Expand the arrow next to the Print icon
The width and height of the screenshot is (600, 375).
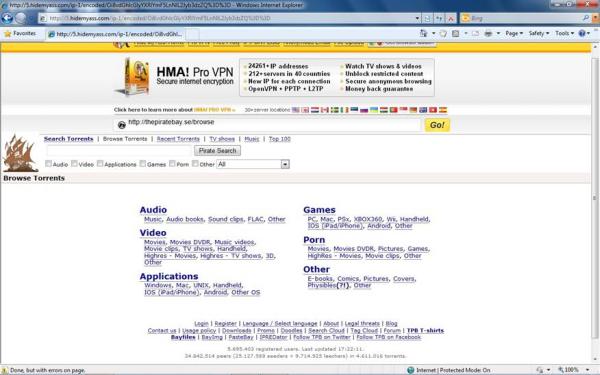[x=498, y=34]
